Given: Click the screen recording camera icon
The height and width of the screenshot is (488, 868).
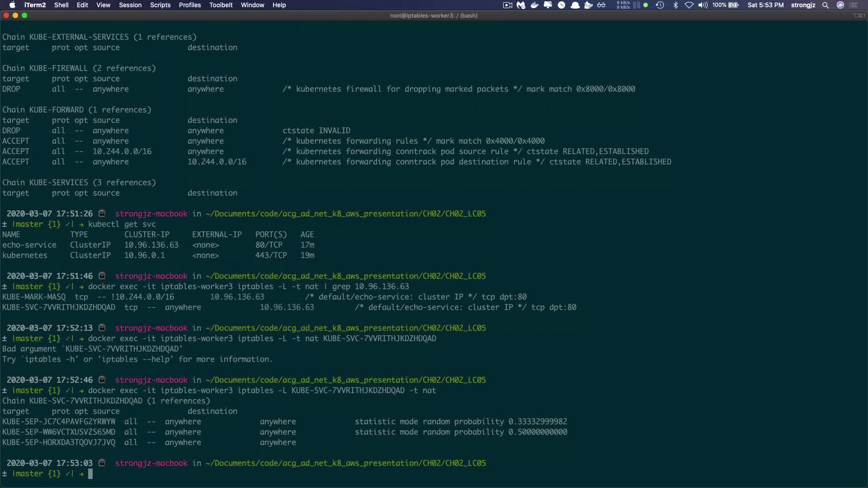Looking at the screenshot, I should tap(507, 5).
